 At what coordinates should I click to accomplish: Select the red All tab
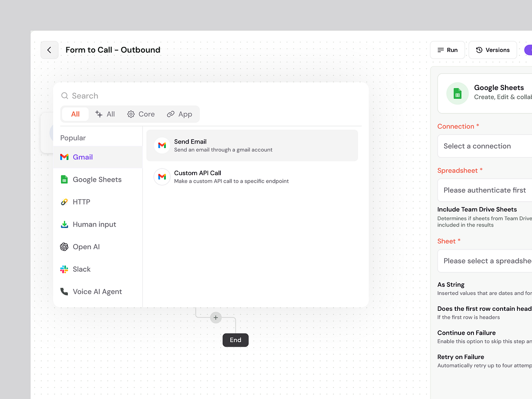pos(75,114)
